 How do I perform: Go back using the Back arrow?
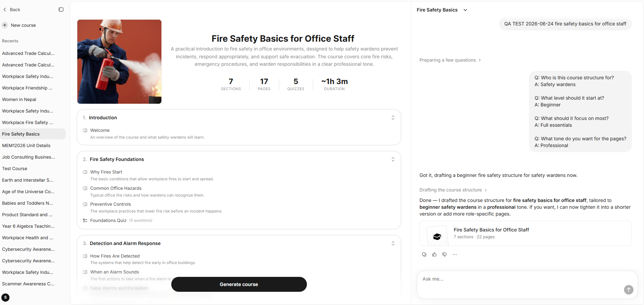tap(12, 9)
